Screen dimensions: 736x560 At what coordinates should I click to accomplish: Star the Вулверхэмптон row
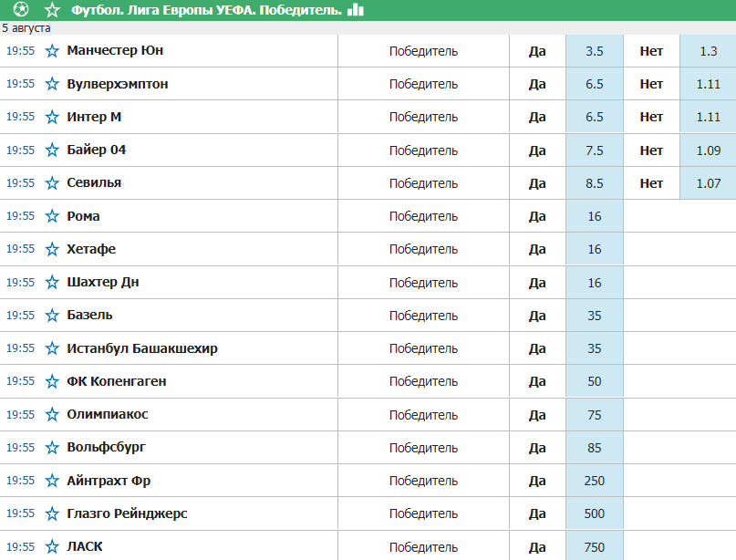click(x=52, y=84)
